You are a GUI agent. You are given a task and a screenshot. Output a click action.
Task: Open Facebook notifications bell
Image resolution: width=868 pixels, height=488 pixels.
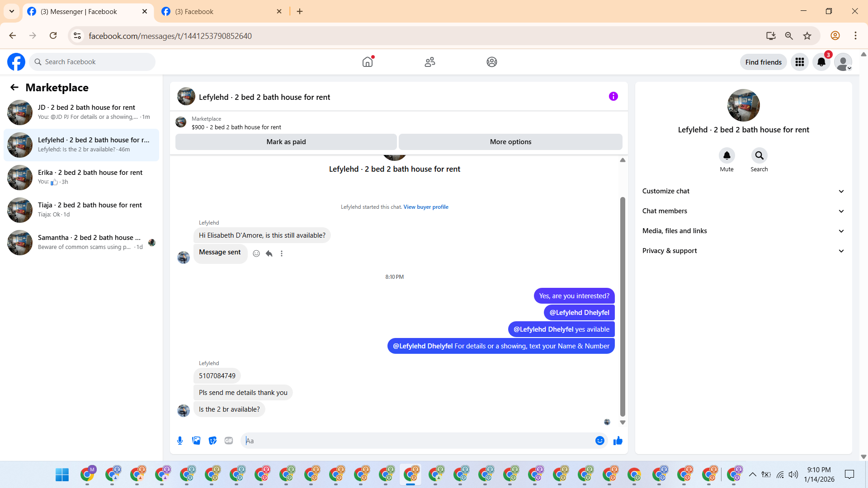pos(821,62)
